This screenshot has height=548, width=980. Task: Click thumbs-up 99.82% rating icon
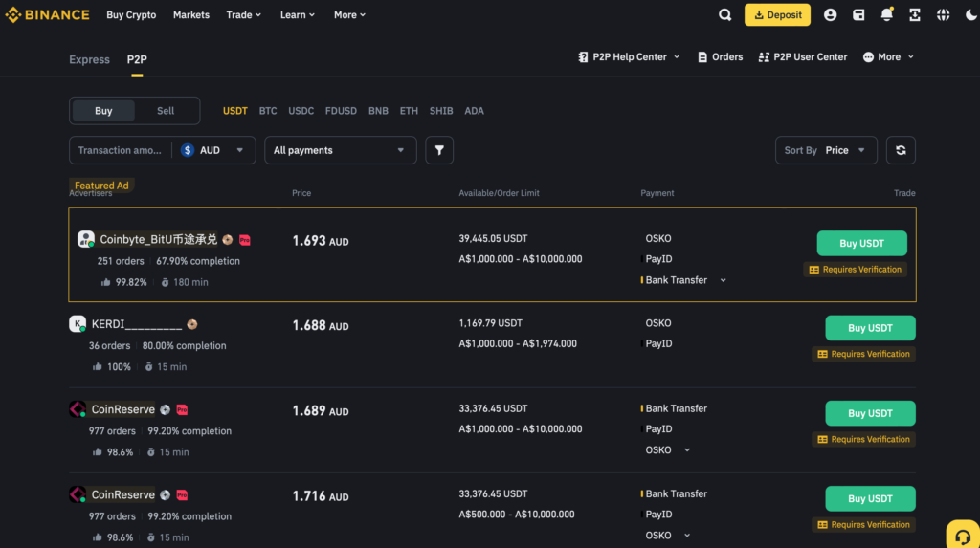[105, 282]
